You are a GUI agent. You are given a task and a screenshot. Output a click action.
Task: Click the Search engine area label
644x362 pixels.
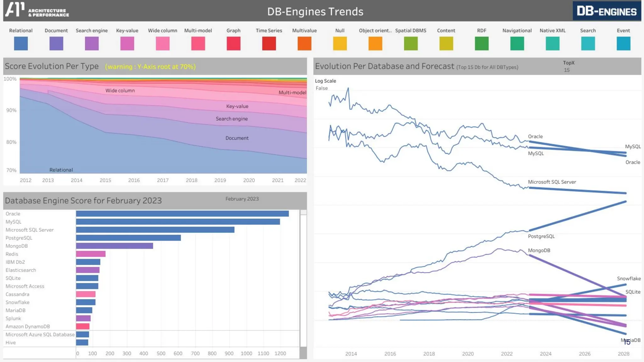click(x=232, y=119)
